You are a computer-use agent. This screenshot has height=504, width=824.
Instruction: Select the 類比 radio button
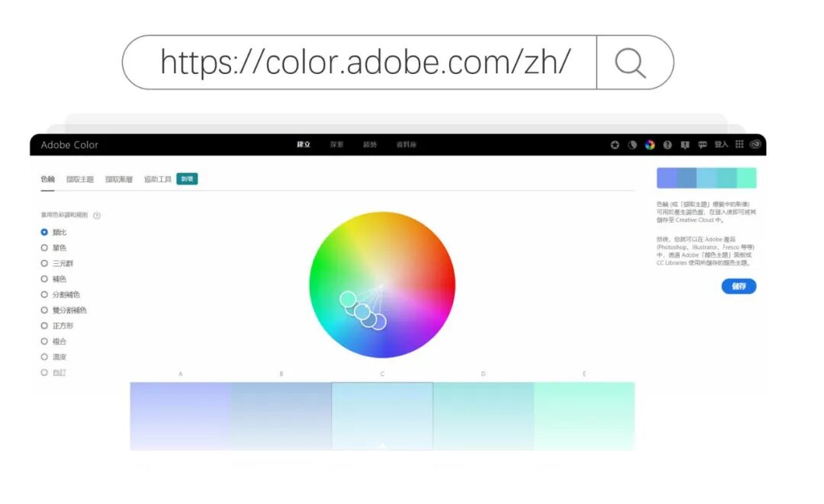point(44,232)
